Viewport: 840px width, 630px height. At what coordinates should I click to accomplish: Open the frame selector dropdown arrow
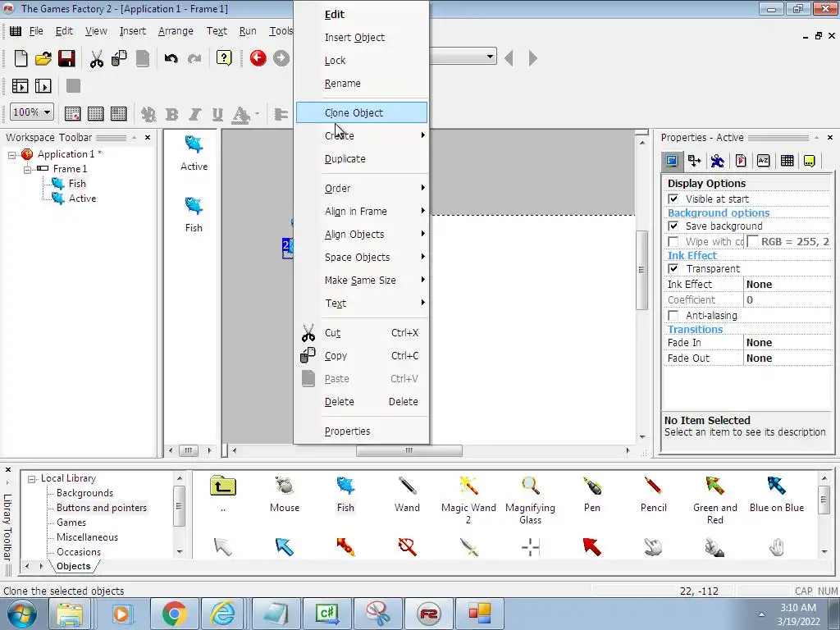coord(490,57)
